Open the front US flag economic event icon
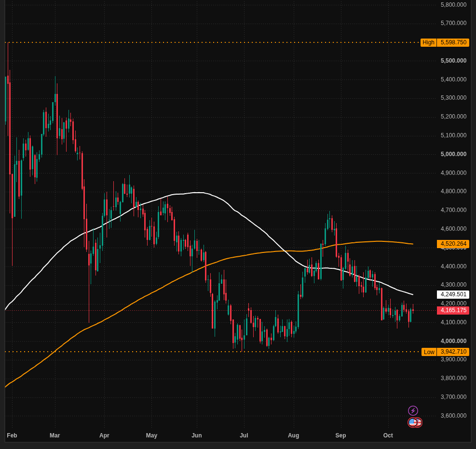 click(x=412, y=423)
